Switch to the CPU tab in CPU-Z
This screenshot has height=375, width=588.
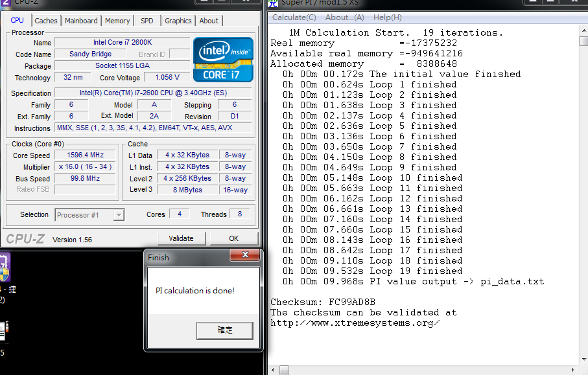coord(18,20)
